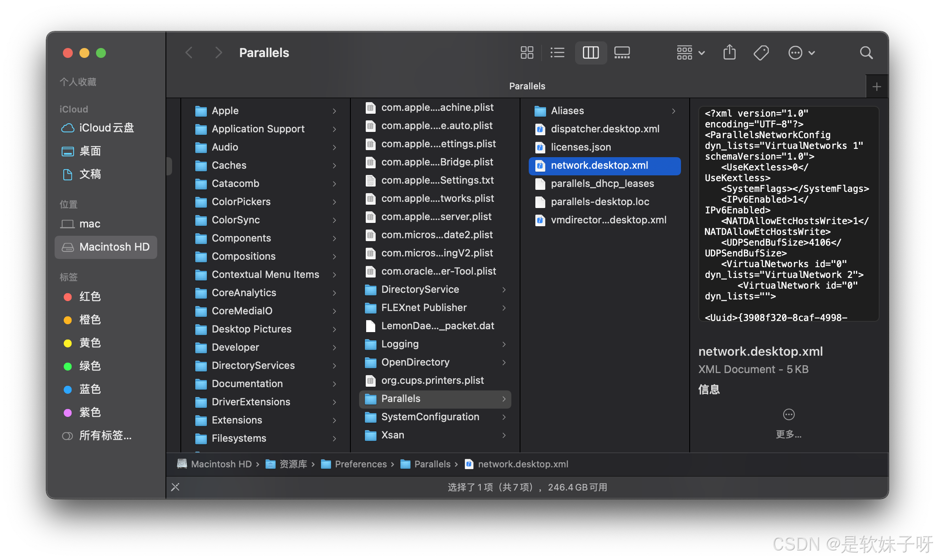Image resolution: width=935 pixels, height=560 pixels.
Task: Add a new tab with plus button
Action: (877, 86)
